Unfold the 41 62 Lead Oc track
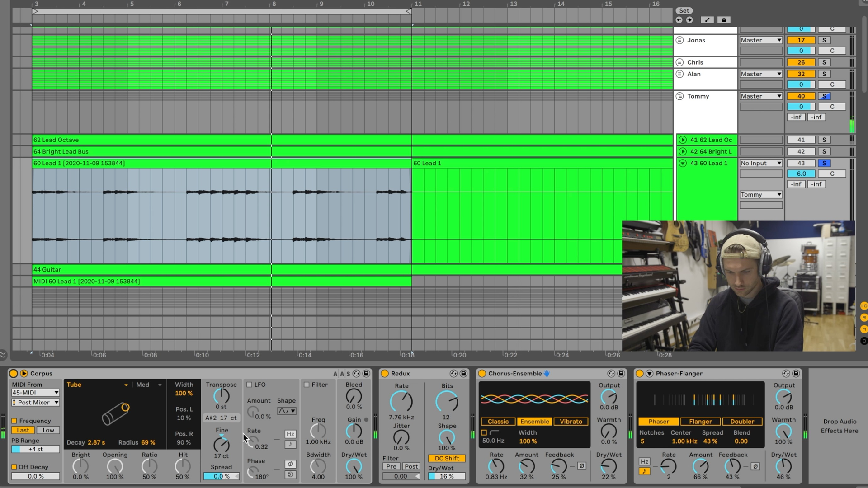868x488 pixels. 683,140
